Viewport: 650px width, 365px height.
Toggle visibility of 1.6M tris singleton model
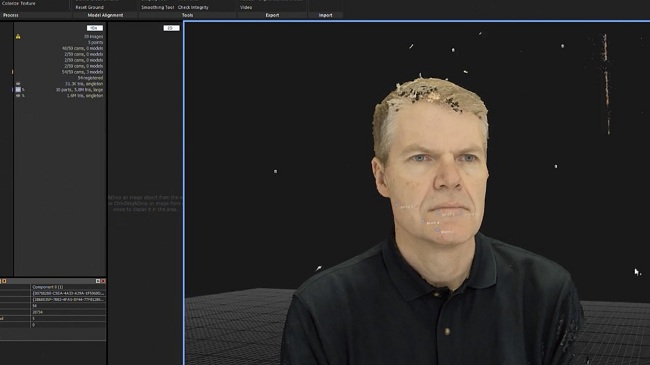[x=18, y=95]
